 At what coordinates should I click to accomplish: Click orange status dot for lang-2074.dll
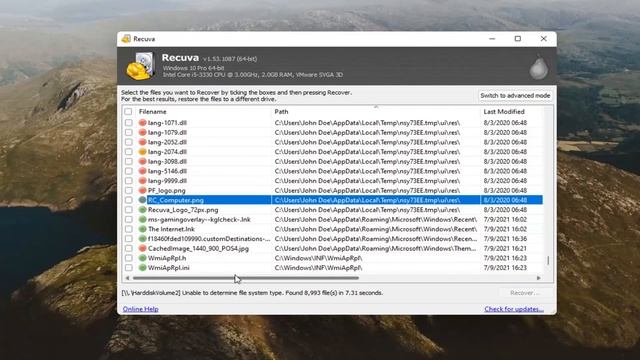(142, 151)
